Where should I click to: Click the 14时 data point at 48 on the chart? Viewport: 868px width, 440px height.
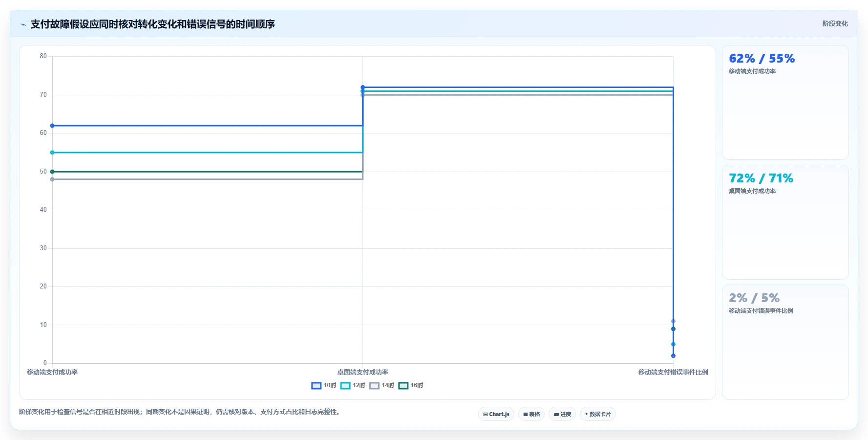[x=52, y=179]
